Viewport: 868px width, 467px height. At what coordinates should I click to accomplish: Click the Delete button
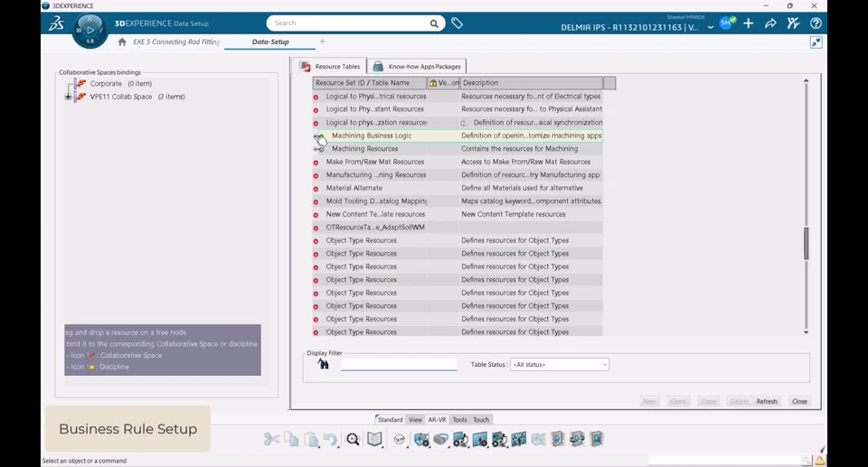point(739,401)
